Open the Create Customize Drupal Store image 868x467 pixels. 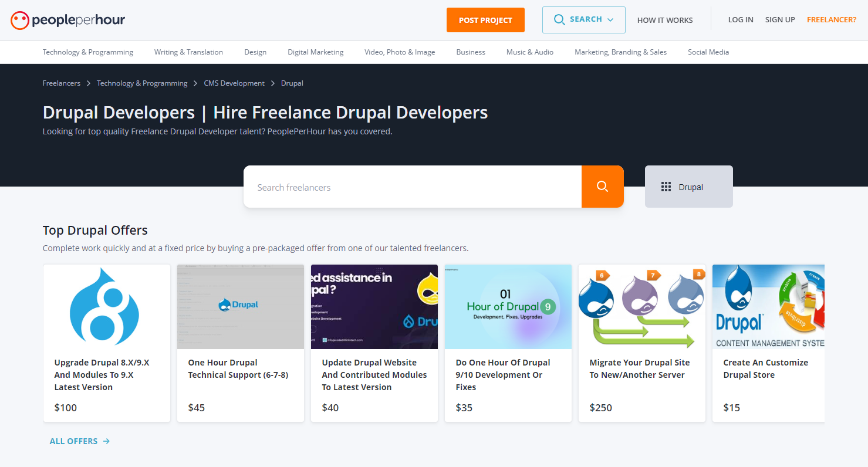click(x=768, y=307)
